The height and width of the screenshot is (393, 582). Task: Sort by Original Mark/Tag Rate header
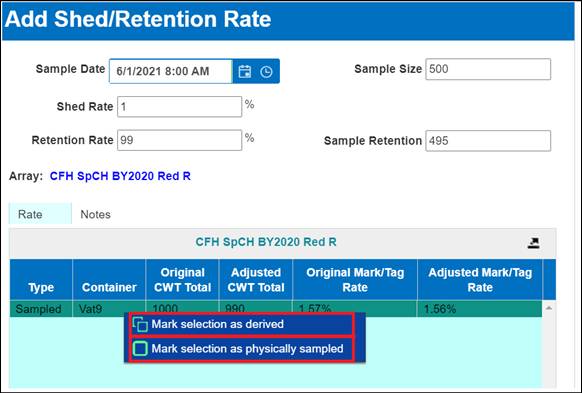coord(355,280)
